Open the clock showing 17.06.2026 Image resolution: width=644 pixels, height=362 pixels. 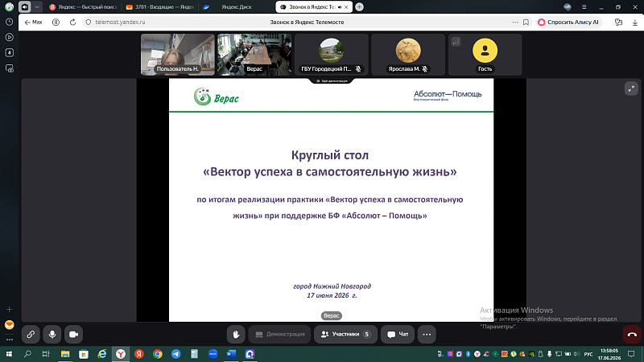coord(609,354)
